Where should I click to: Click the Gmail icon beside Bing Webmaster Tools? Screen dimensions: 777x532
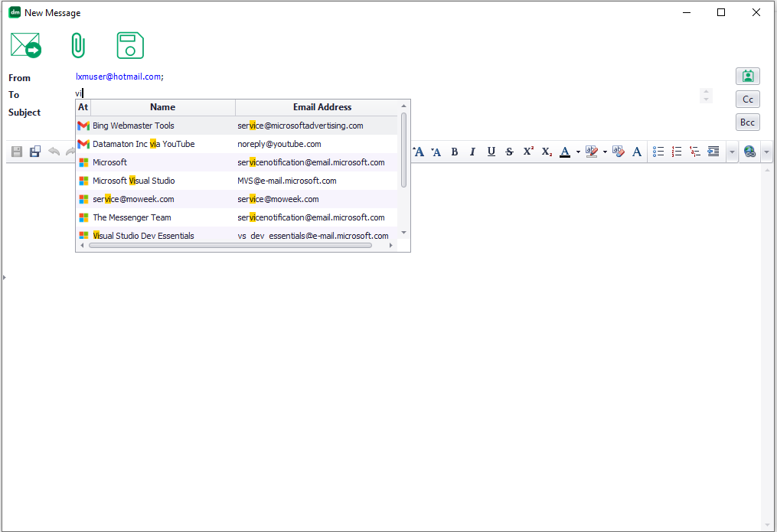pyautogui.click(x=83, y=126)
